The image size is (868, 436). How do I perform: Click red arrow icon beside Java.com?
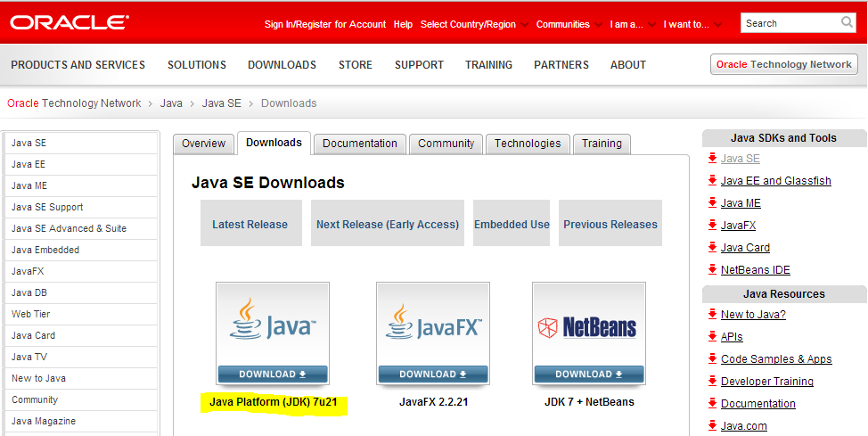tap(712, 425)
